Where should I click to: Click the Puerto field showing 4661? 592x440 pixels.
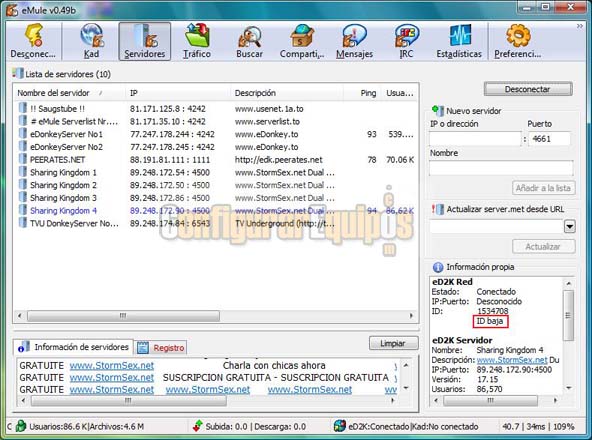tap(550, 139)
